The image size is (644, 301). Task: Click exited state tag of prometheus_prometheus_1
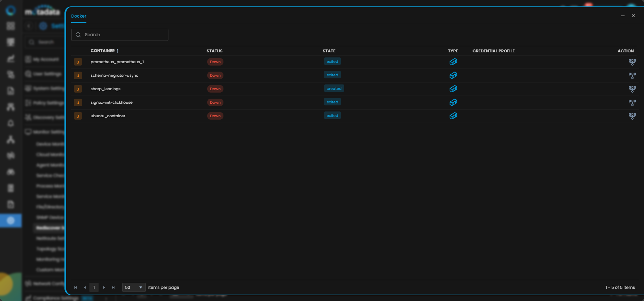[x=332, y=61]
